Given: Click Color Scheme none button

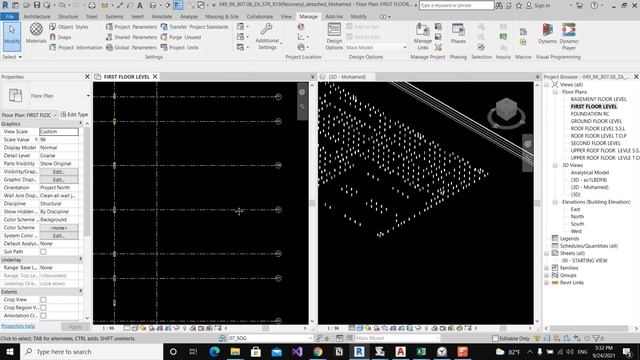Looking at the screenshot, I should (x=59, y=228).
